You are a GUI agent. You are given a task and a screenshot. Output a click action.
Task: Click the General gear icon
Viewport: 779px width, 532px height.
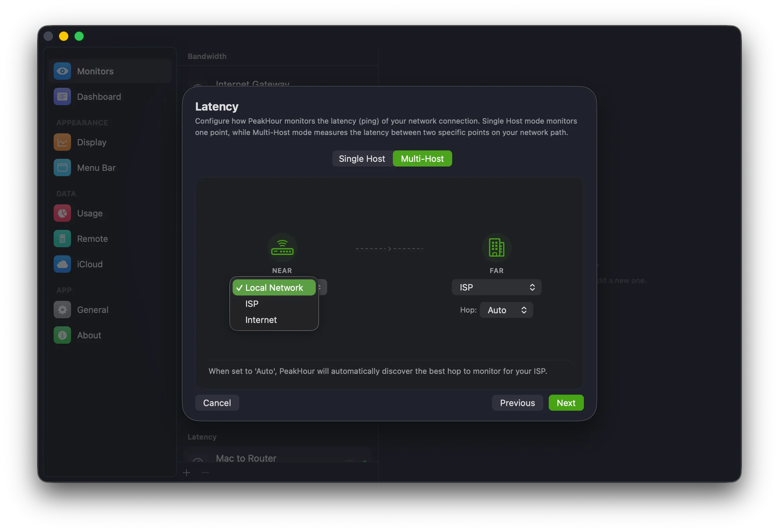coord(62,310)
